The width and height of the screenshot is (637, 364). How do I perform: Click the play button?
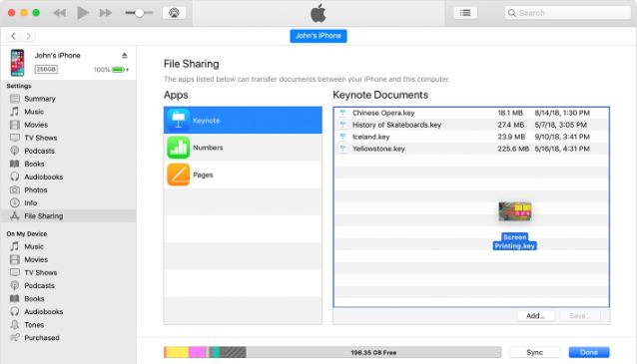(x=83, y=13)
